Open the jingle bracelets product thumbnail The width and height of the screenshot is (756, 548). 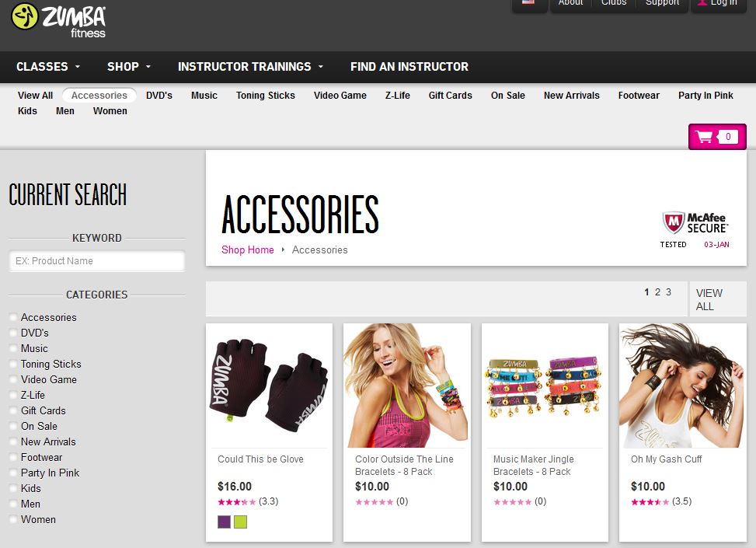(x=545, y=386)
